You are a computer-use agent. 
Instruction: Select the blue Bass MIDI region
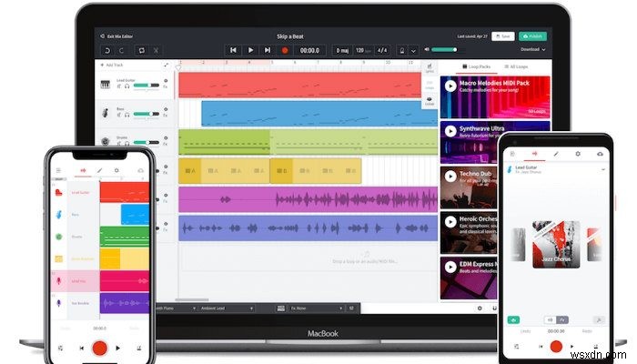point(319,114)
